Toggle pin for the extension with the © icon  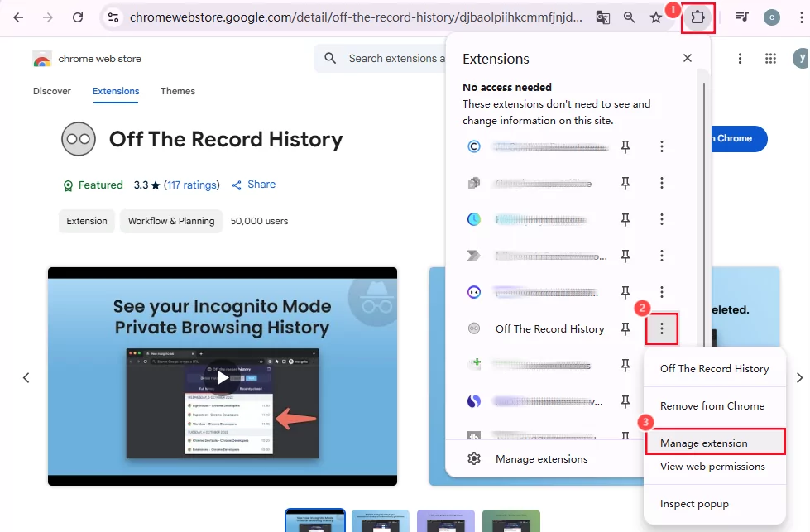click(x=625, y=146)
